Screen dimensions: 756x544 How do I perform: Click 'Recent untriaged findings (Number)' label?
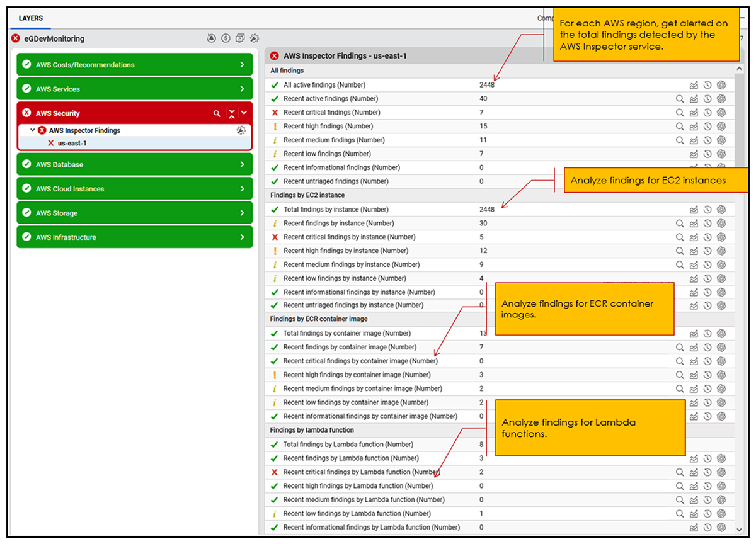pyautogui.click(x=336, y=181)
